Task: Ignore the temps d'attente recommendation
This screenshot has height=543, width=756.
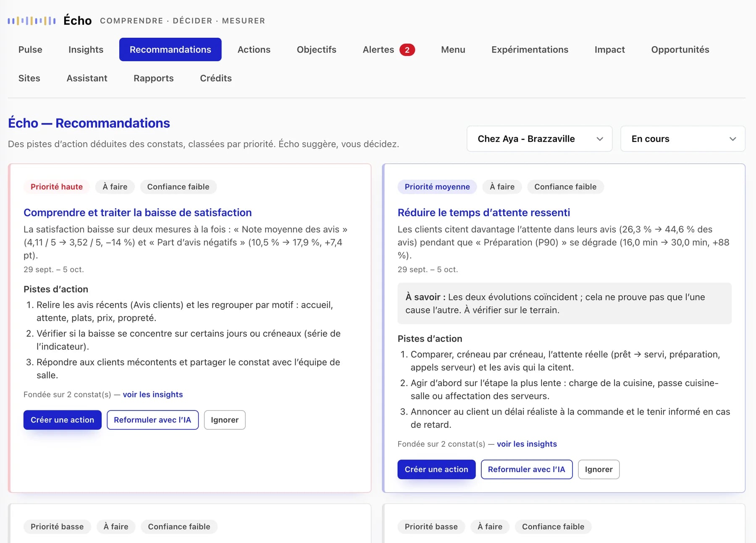Action: (x=598, y=470)
